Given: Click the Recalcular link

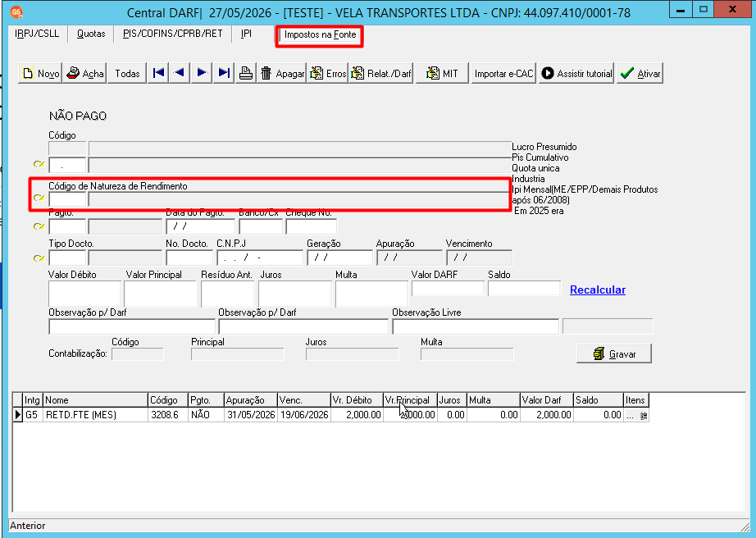Looking at the screenshot, I should (598, 290).
